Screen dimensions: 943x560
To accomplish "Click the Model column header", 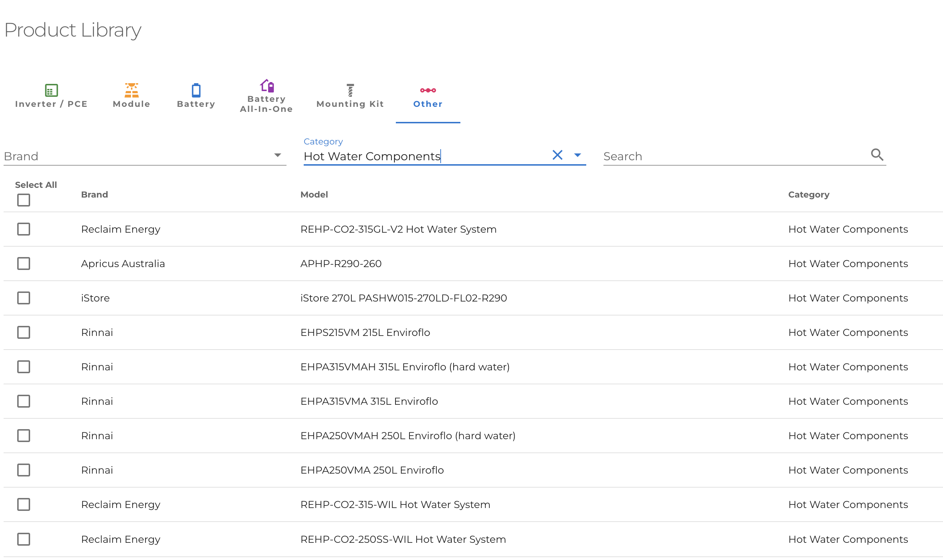I will [314, 195].
